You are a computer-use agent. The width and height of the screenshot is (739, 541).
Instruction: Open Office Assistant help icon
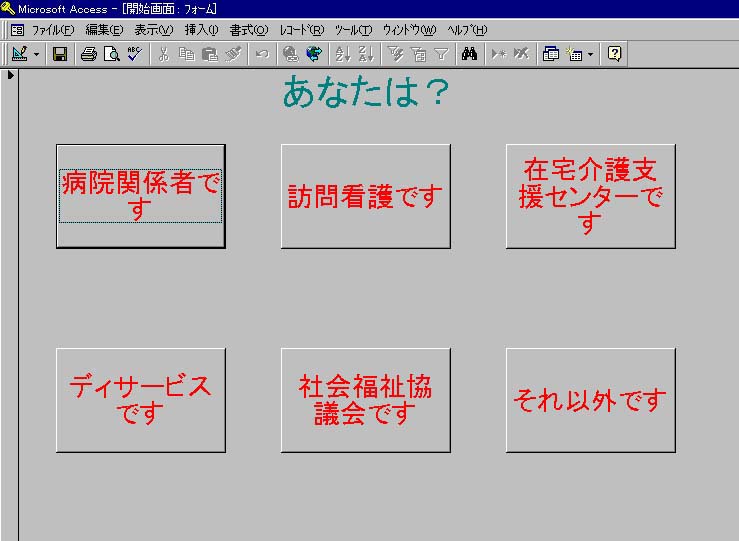[x=614, y=54]
